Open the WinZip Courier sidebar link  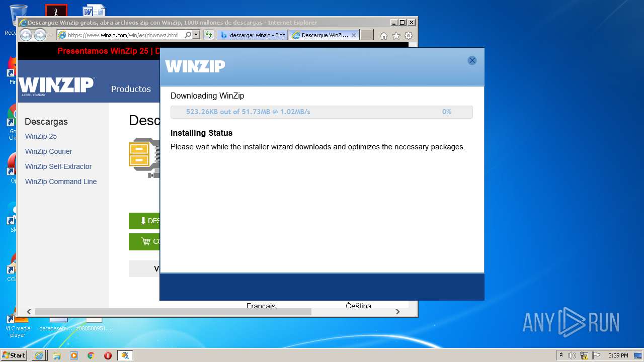[48, 151]
